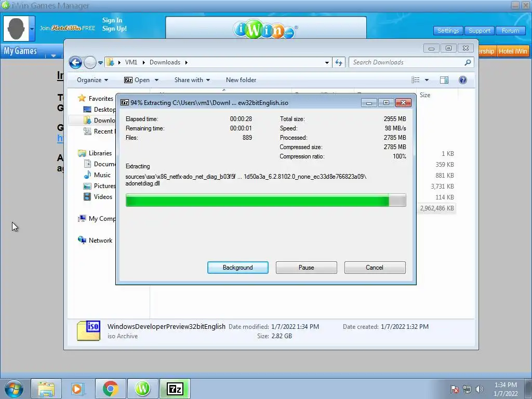Open iWin Support
532x399 pixels.
pos(479,31)
